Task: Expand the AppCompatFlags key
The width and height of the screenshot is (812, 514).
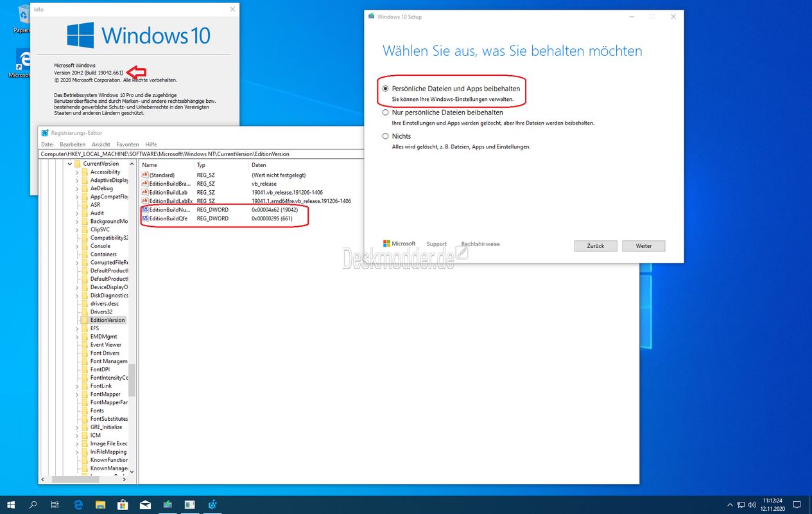Action: (x=77, y=197)
